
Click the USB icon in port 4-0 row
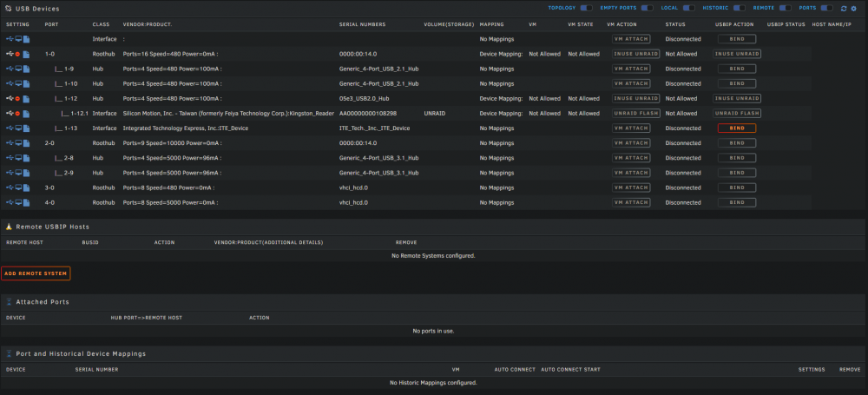[x=10, y=203]
